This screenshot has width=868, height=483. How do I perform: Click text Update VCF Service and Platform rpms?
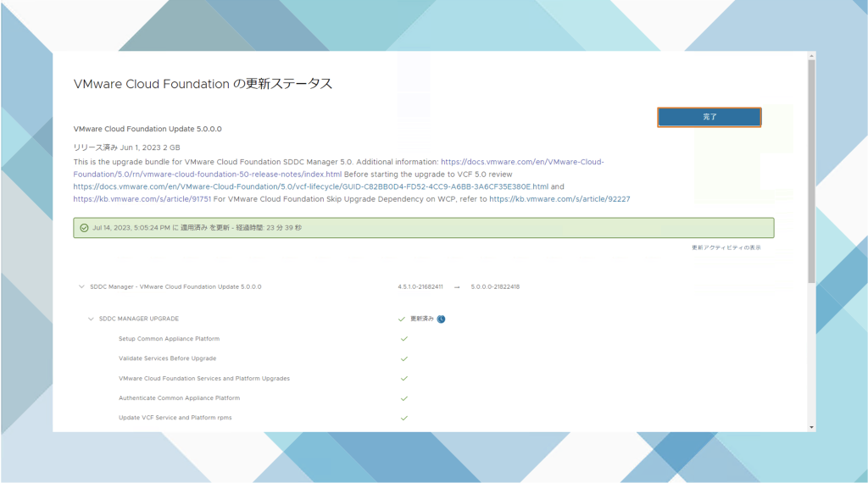pyautogui.click(x=175, y=418)
